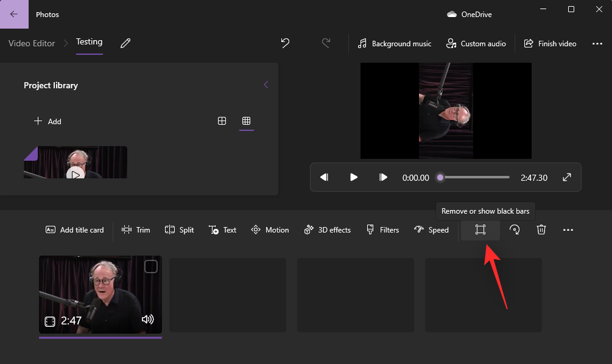This screenshot has height=364, width=612.
Task: Open storyboard See more options menu
Action: pos(568,230)
